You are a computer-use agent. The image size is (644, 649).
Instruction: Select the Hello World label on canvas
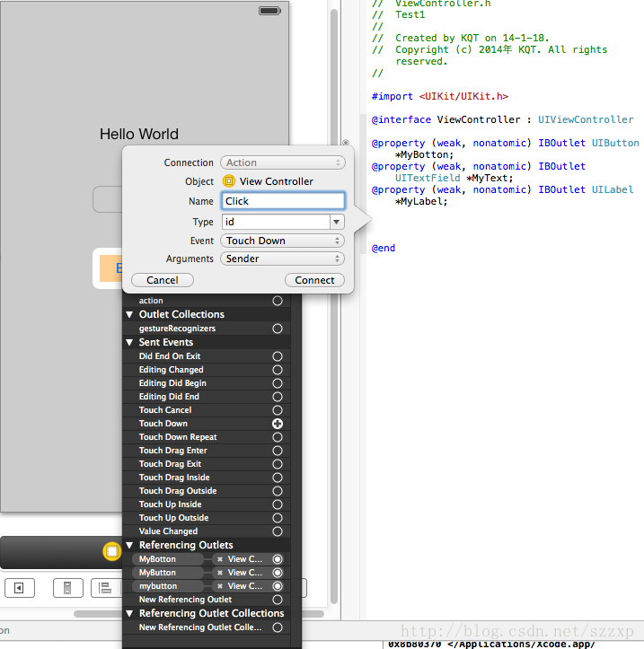coord(139,134)
